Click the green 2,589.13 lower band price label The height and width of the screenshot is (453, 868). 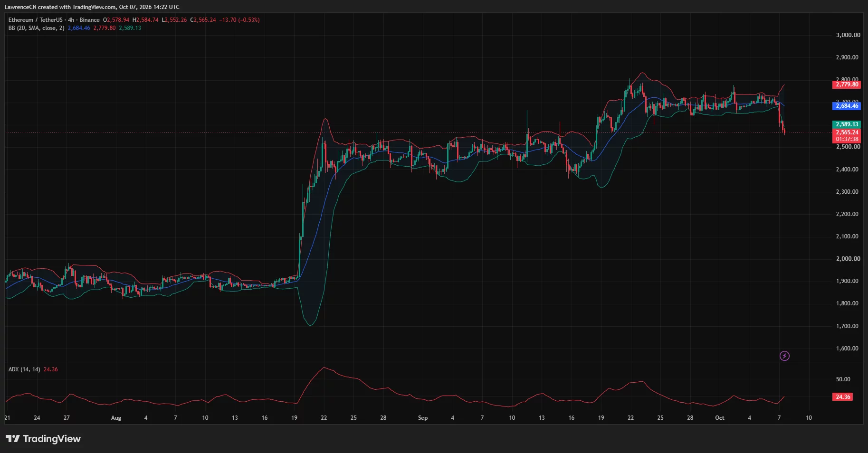pyautogui.click(x=847, y=124)
